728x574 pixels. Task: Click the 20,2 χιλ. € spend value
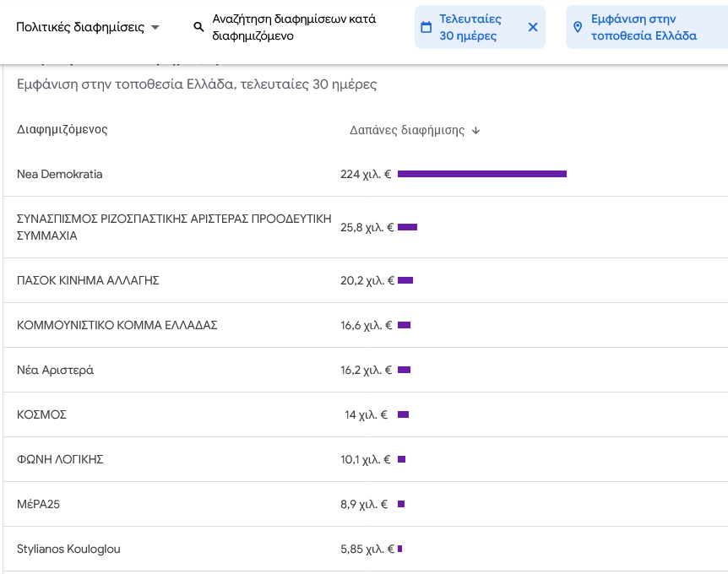[x=367, y=281]
